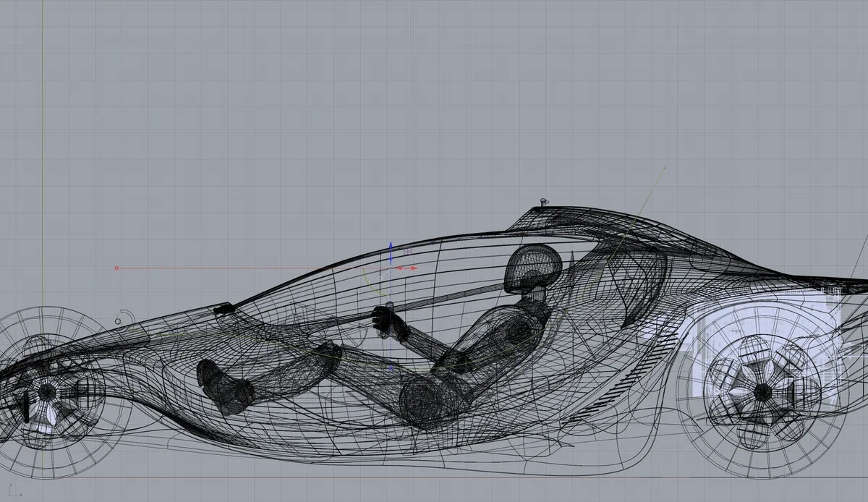Image resolution: width=868 pixels, height=502 pixels.
Task: Click the blue gumball handle below the arms
Action: (391, 368)
